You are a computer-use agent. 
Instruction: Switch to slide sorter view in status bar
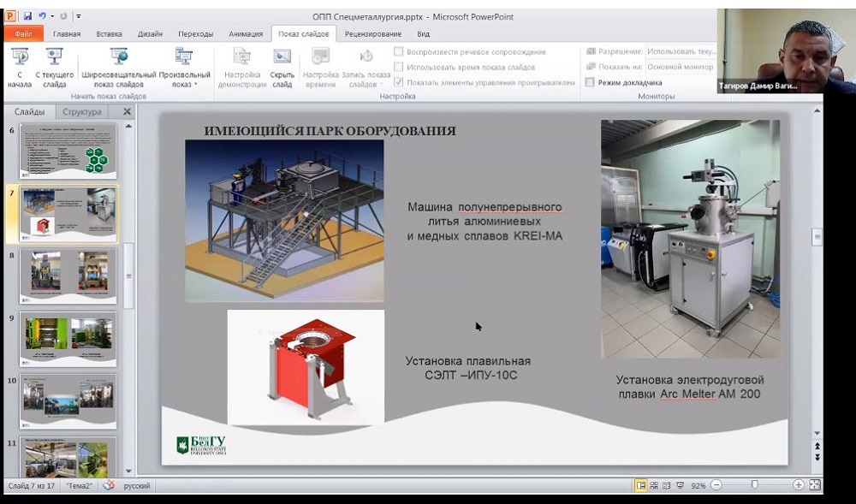point(653,485)
